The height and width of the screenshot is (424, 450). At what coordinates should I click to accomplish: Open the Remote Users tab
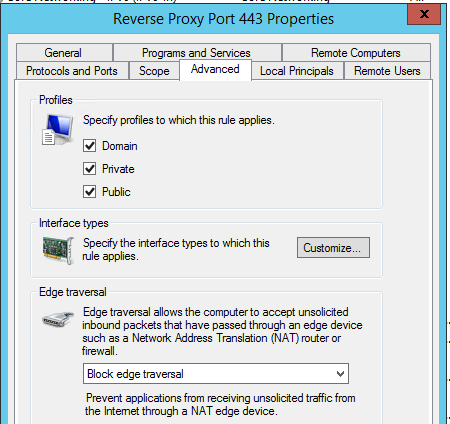[x=387, y=71]
